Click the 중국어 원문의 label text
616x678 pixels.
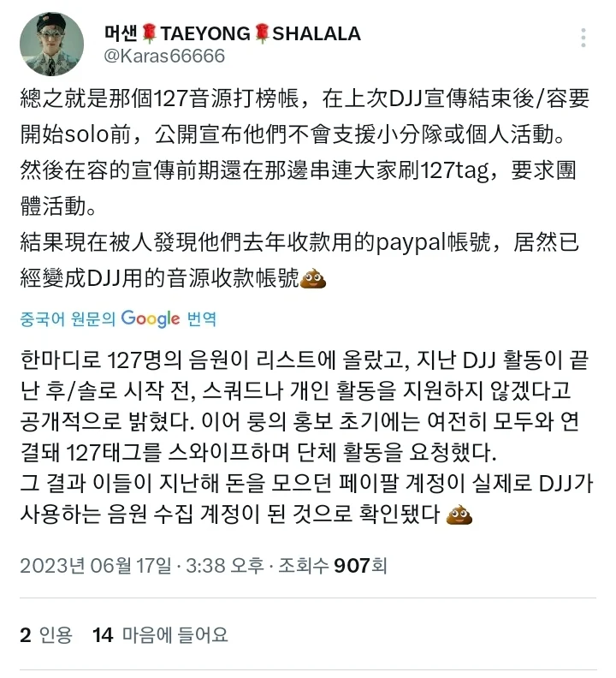coord(68,319)
